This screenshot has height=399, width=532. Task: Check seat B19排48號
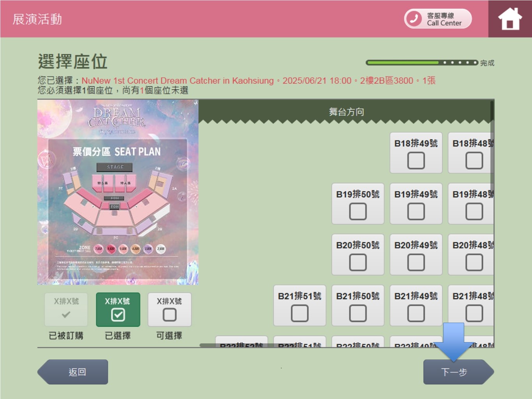pyautogui.click(x=474, y=211)
